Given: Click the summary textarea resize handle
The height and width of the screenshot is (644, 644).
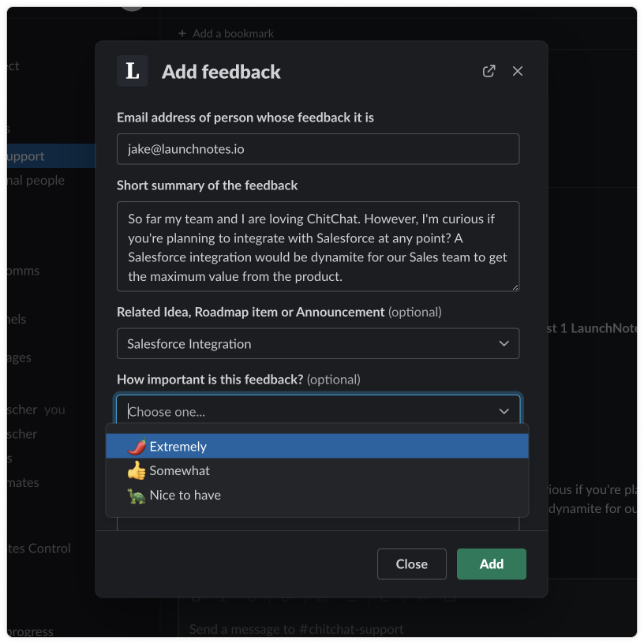Looking at the screenshot, I should [x=515, y=287].
